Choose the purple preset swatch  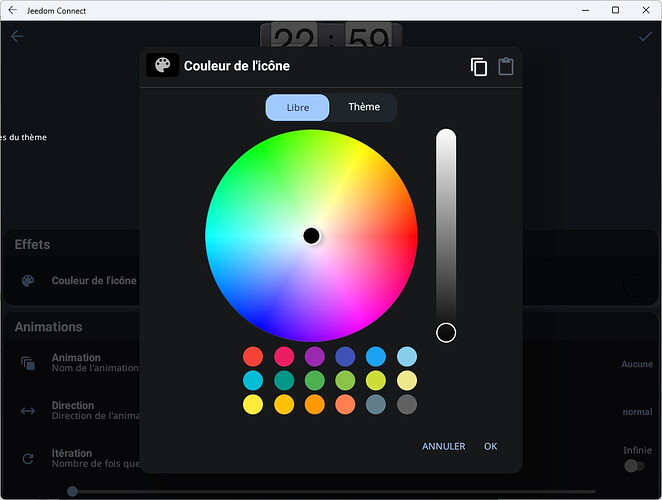click(x=314, y=356)
